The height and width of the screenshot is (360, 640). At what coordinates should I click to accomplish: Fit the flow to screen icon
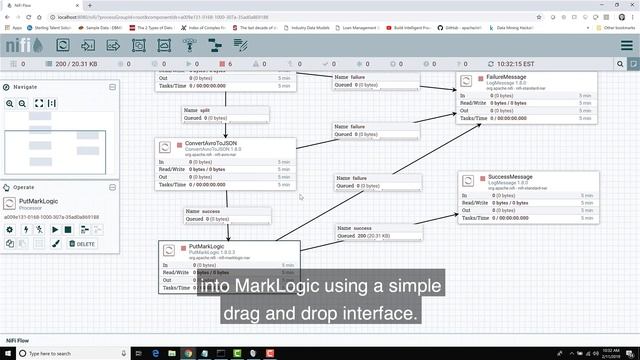point(39,103)
